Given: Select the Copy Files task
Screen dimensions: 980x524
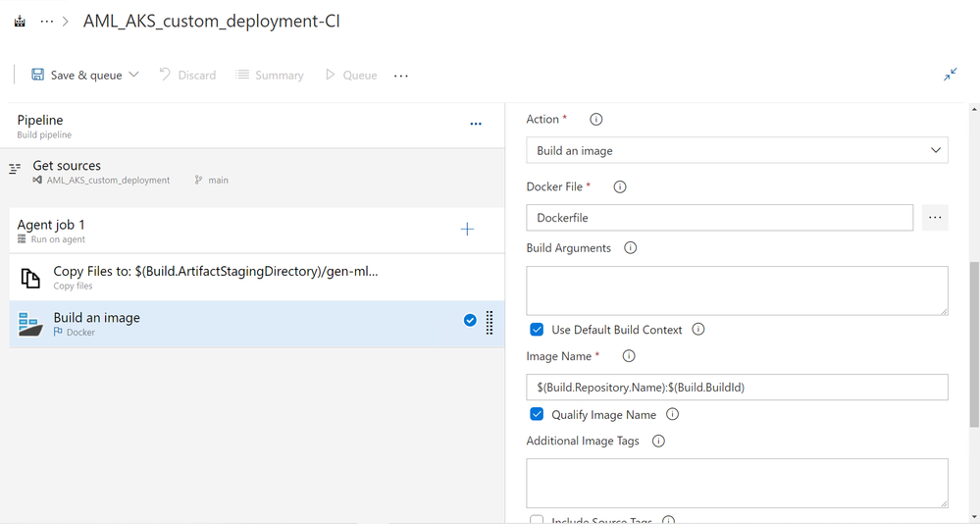Looking at the screenshot, I should (257, 278).
